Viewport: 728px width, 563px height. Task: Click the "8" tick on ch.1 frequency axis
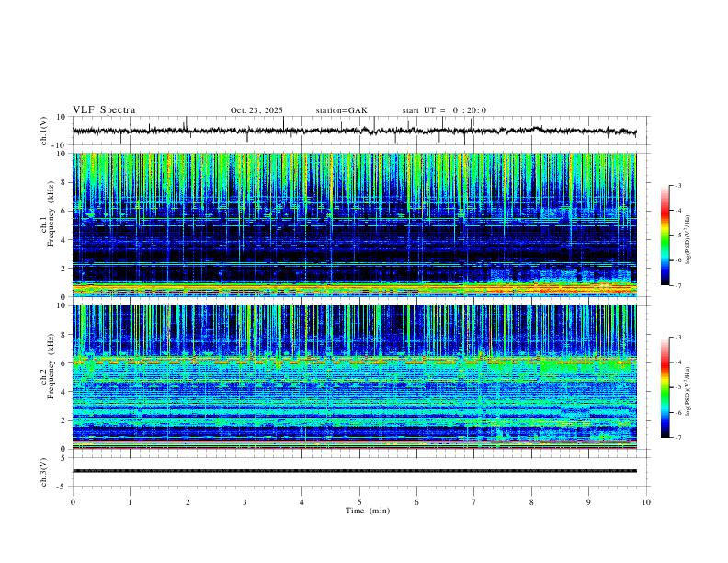64,182
